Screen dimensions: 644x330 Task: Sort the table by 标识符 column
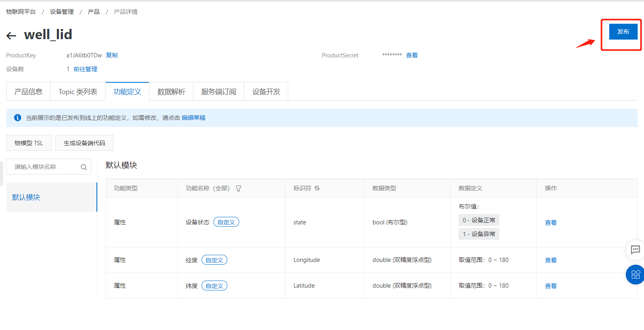[x=317, y=188]
